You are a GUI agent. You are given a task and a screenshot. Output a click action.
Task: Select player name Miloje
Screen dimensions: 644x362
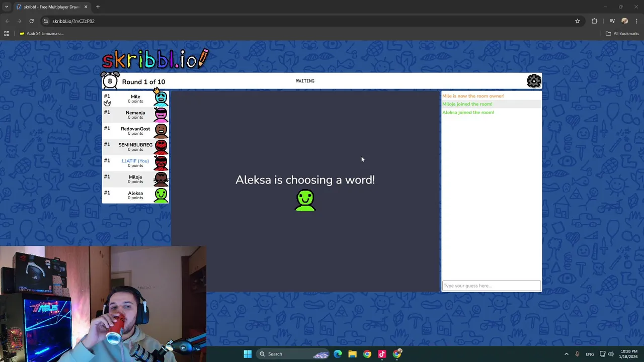pyautogui.click(x=135, y=177)
